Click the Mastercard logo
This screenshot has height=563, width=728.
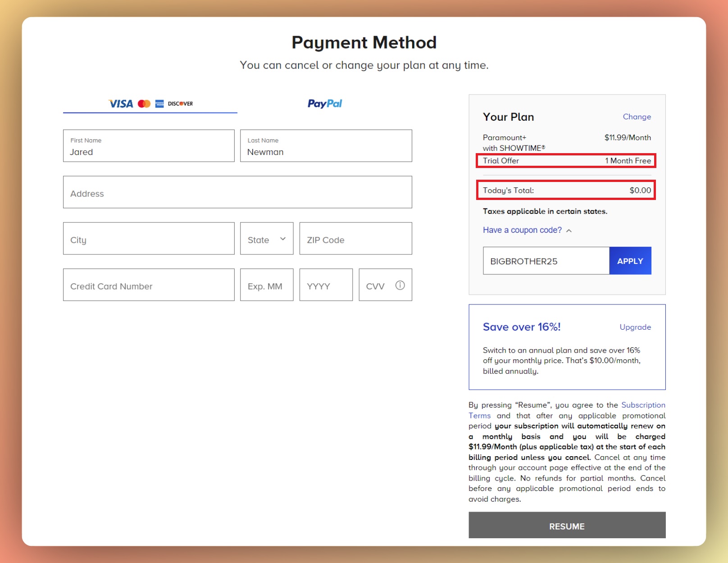pyautogui.click(x=144, y=103)
